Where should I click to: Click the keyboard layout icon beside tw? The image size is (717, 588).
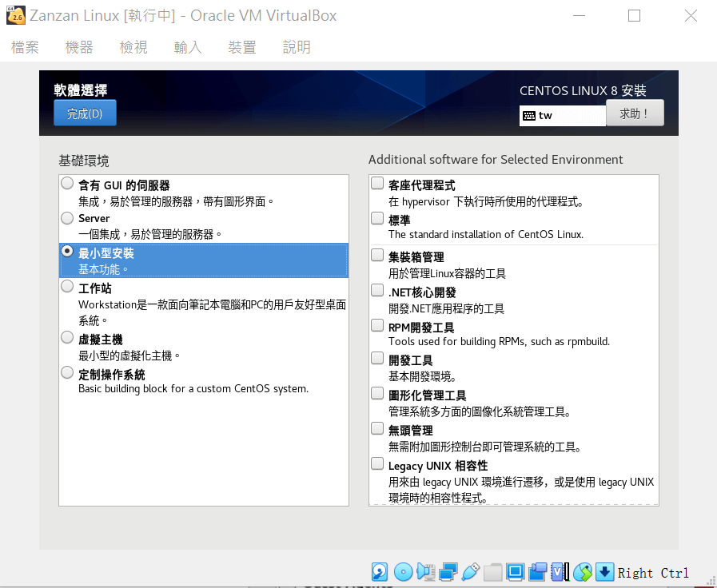(x=528, y=116)
